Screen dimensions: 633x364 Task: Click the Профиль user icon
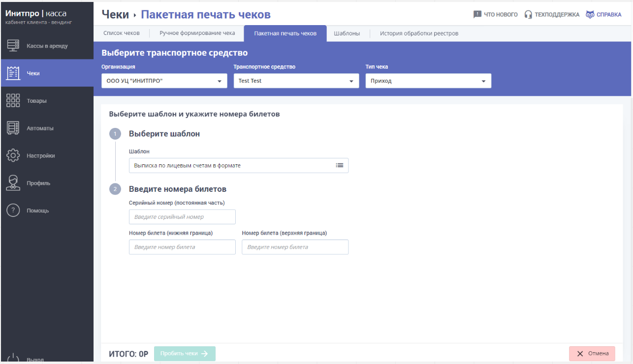[x=13, y=183]
